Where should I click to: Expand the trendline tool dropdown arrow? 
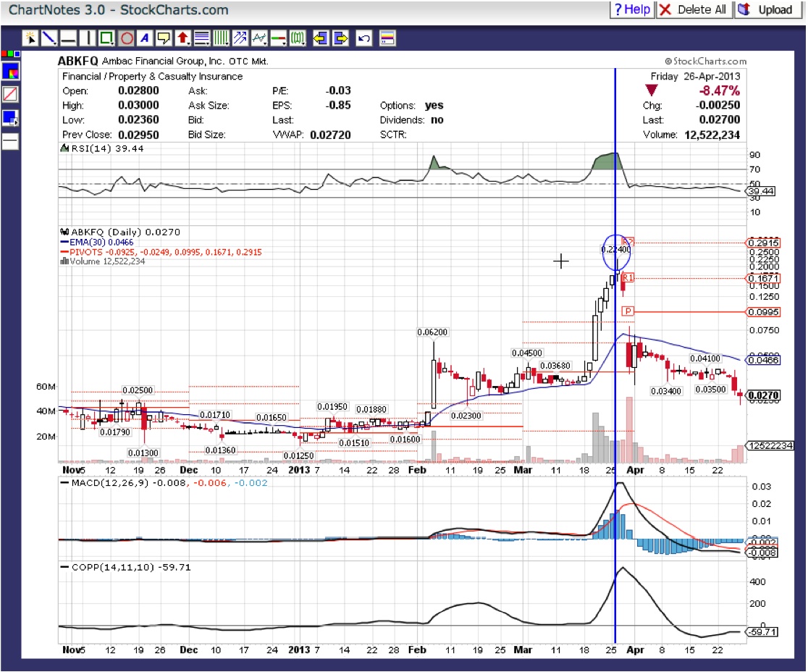(x=56, y=43)
